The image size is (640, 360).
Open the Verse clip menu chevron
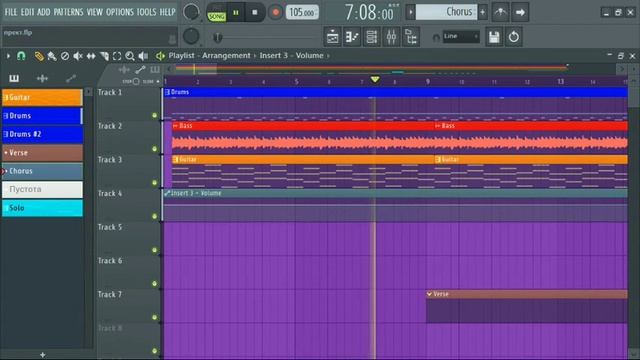point(429,294)
